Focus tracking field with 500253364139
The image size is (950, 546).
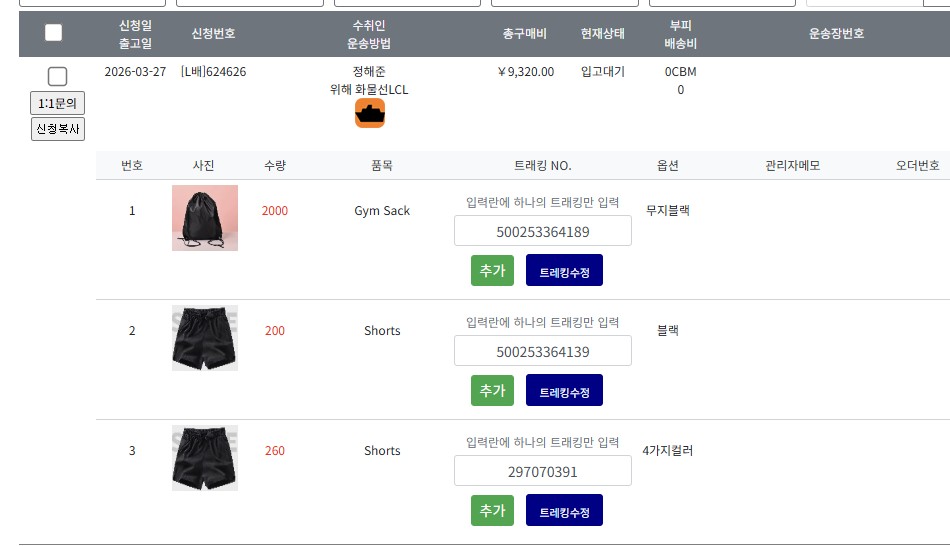542,351
